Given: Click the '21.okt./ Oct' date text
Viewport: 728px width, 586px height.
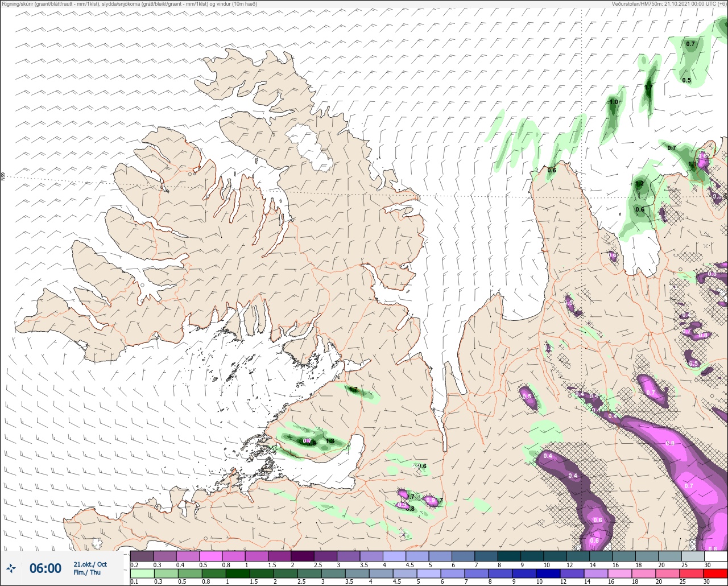Looking at the screenshot, I should 90,564.
